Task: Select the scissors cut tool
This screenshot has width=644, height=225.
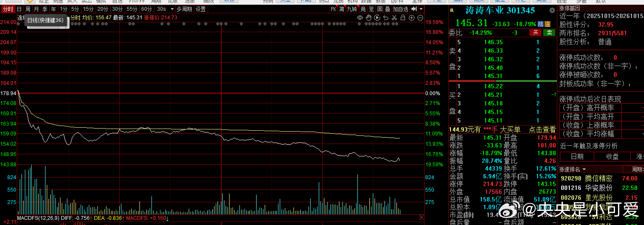Action: coord(394,18)
